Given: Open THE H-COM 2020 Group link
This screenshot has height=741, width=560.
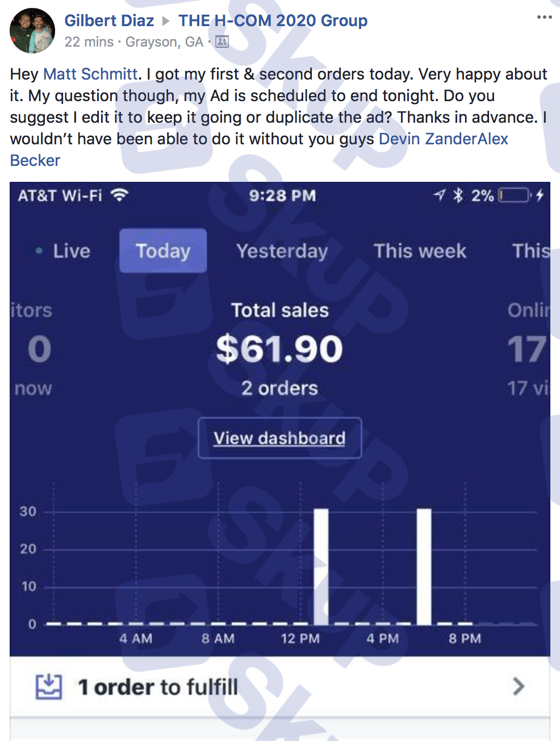Looking at the screenshot, I should [273, 20].
